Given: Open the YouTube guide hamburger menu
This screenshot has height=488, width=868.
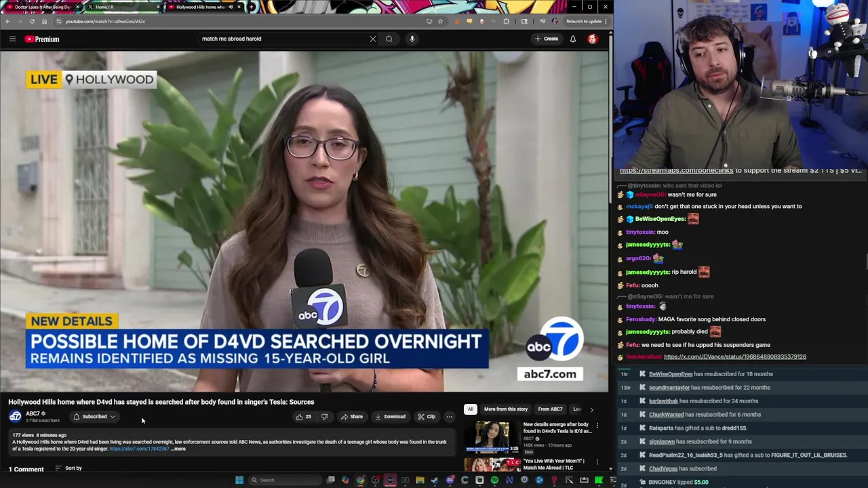Looking at the screenshot, I should pyautogui.click(x=12, y=39).
